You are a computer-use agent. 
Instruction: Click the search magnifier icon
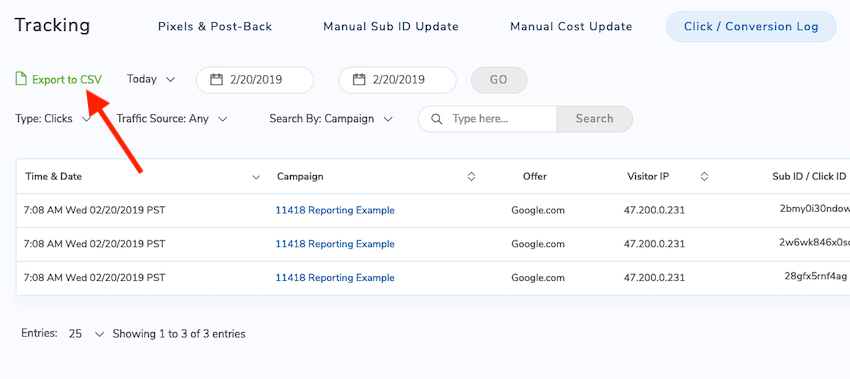pyautogui.click(x=436, y=119)
